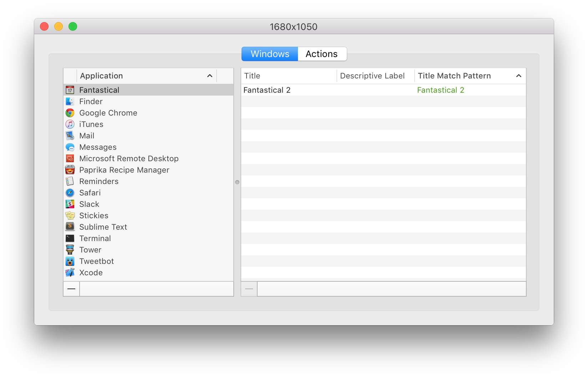Remove the selected application with minus button
The height and width of the screenshot is (378, 588).
[x=71, y=289]
